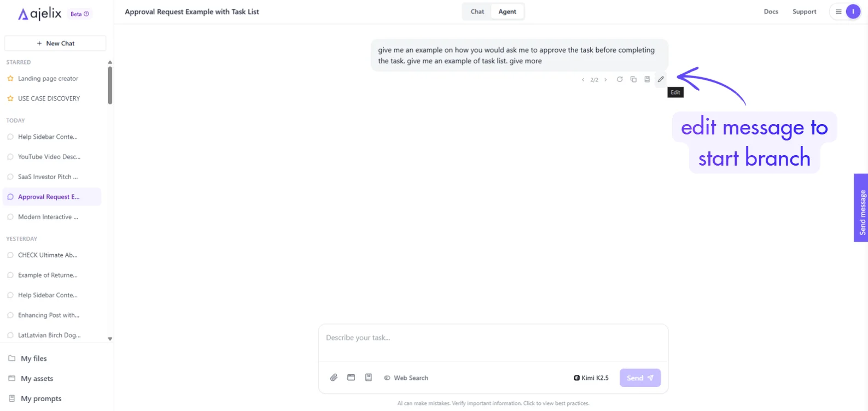This screenshot has height=411, width=868.
Task: Copy the message using the copy icon
Action: 633,79
